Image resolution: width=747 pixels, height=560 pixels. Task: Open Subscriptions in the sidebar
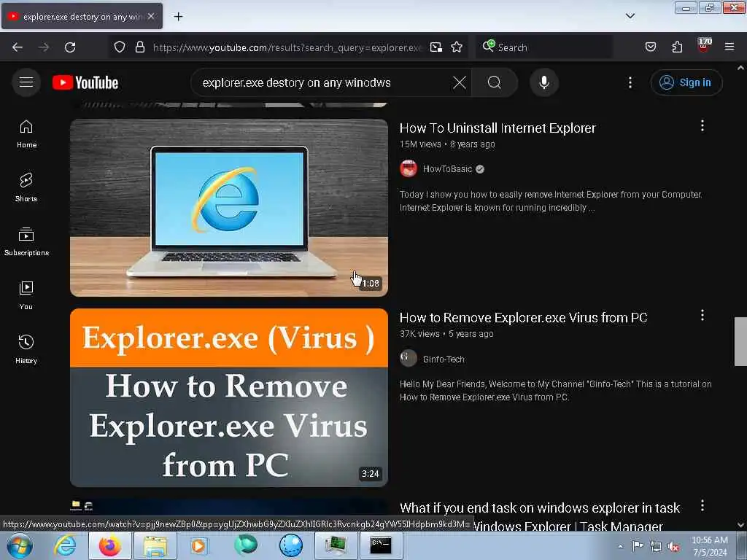pyautogui.click(x=26, y=241)
